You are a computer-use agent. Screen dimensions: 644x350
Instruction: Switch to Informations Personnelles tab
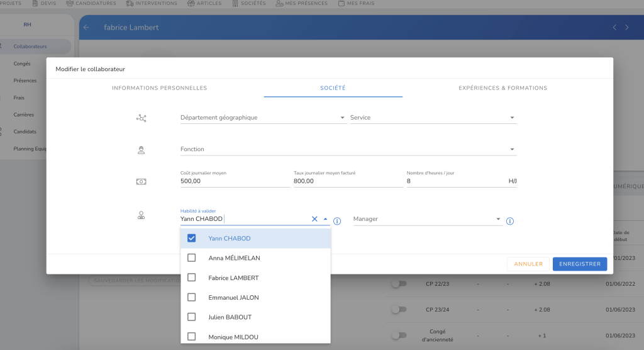[159, 88]
